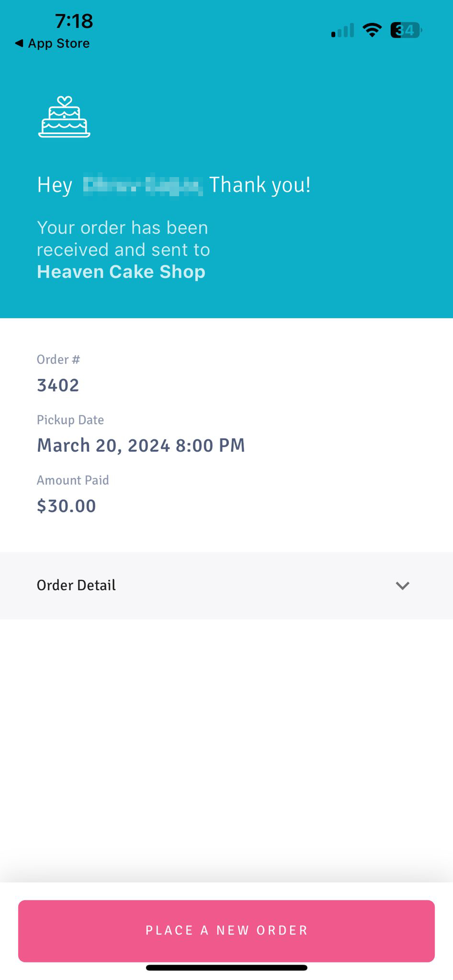
Task: Tap the Thank you! greeting text
Action: coord(260,185)
